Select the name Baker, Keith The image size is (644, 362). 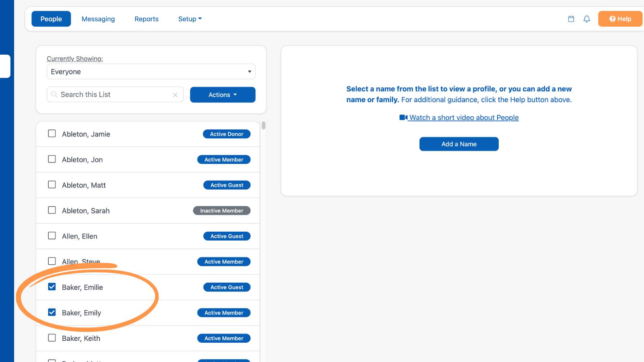point(81,339)
